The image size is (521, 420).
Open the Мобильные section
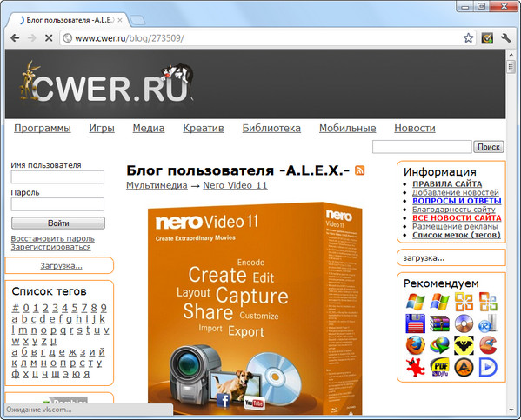pyautogui.click(x=348, y=128)
